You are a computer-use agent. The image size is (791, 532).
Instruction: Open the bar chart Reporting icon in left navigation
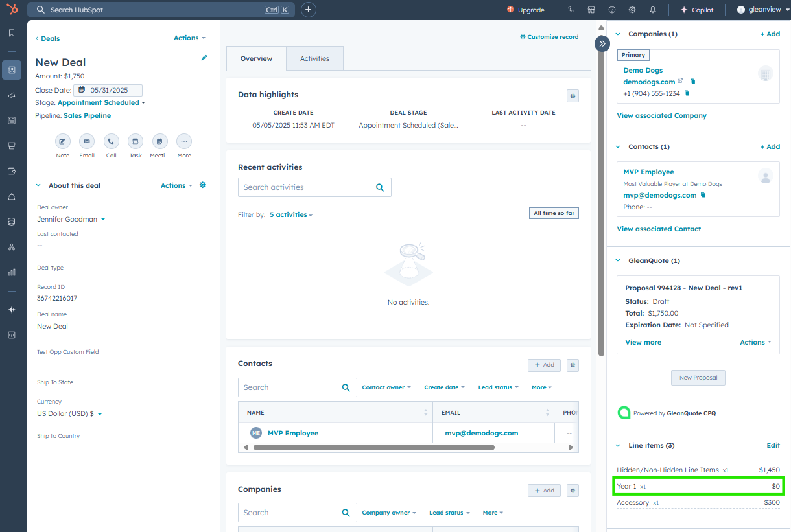tap(12, 272)
